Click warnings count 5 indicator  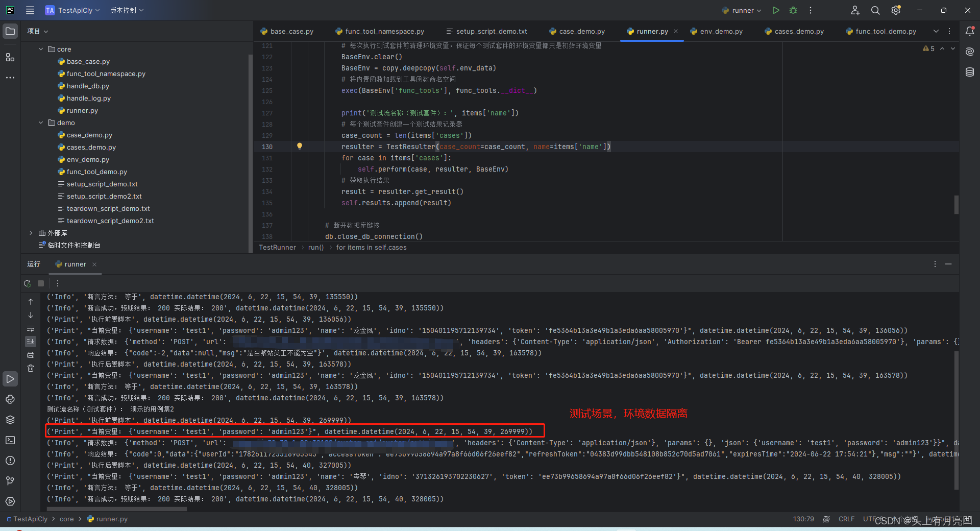coord(929,49)
